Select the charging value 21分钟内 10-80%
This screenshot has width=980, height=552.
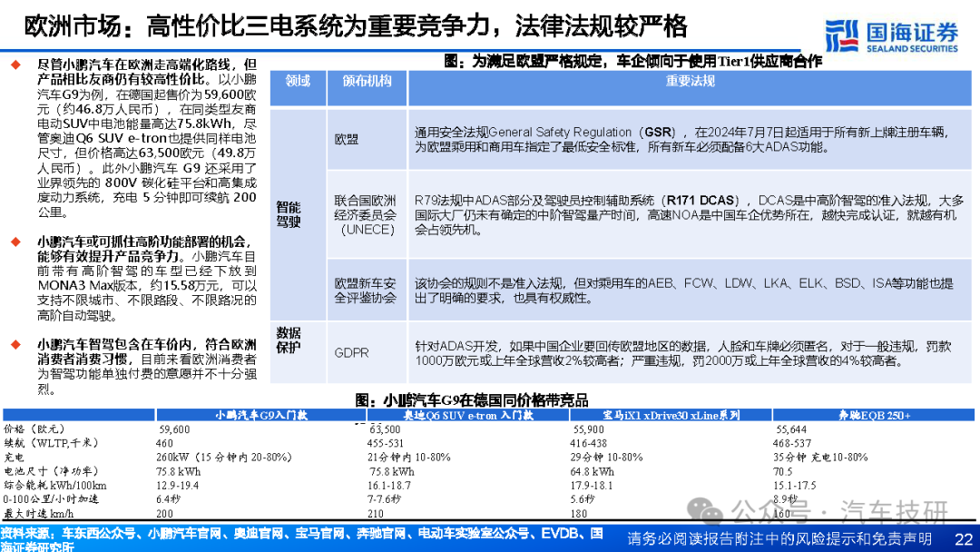(x=408, y=457)
